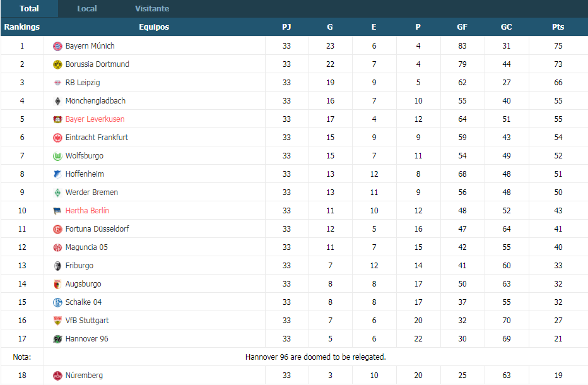Open the Werder Bremen team name
Viewport: 588px width, 385px height.
pos(91,192)
